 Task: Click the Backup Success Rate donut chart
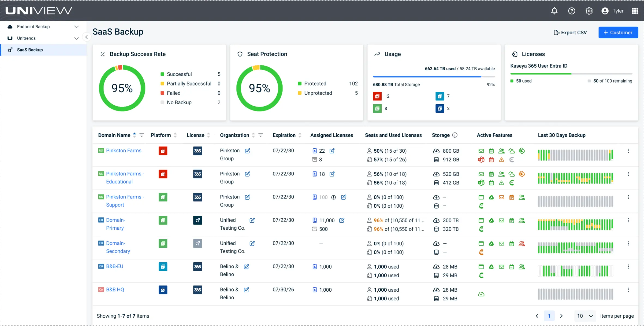coord(122,88)
